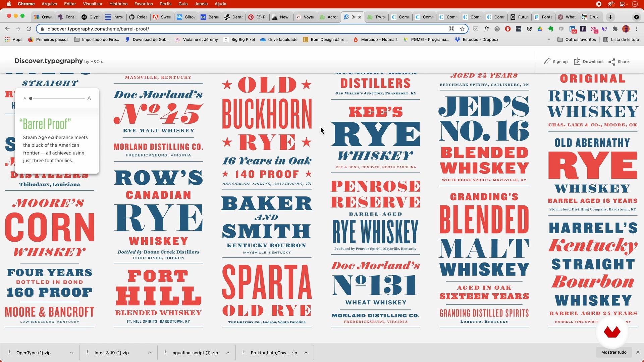
Task: View the site lock security info
Action: [x=42, y=29]
